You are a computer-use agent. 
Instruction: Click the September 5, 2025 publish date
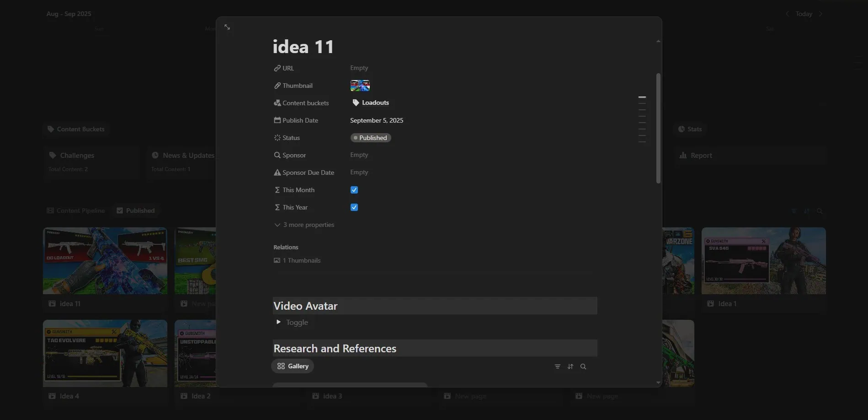(x=377, y=120)
